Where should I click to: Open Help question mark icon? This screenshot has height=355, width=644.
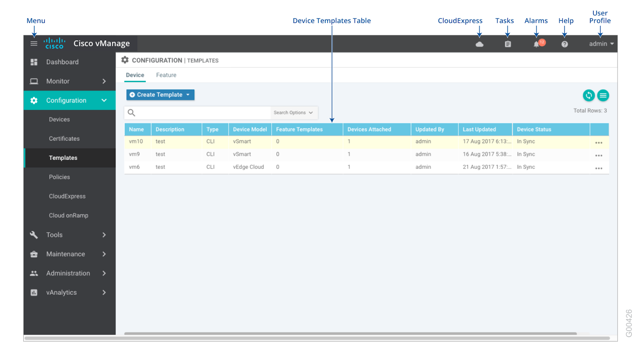coord(565,44)
